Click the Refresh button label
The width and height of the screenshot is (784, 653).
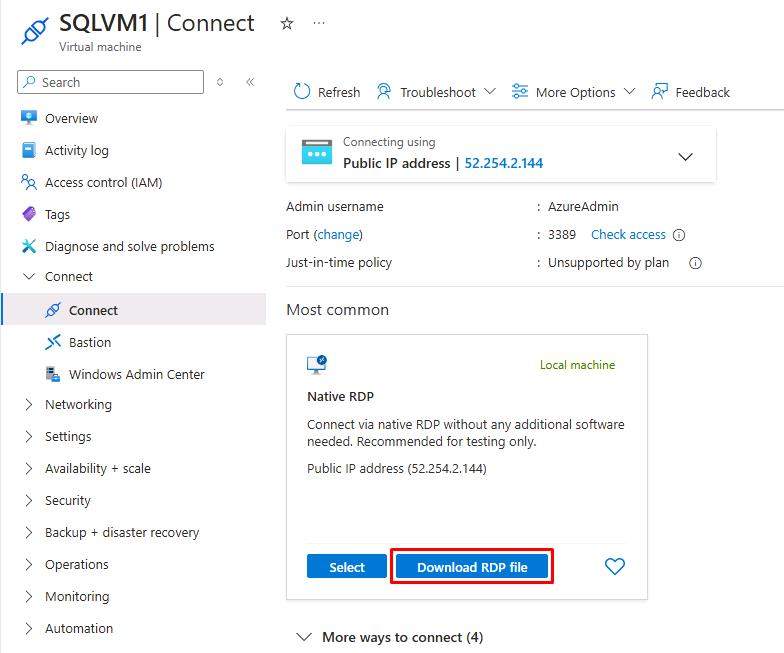point(339,92)
